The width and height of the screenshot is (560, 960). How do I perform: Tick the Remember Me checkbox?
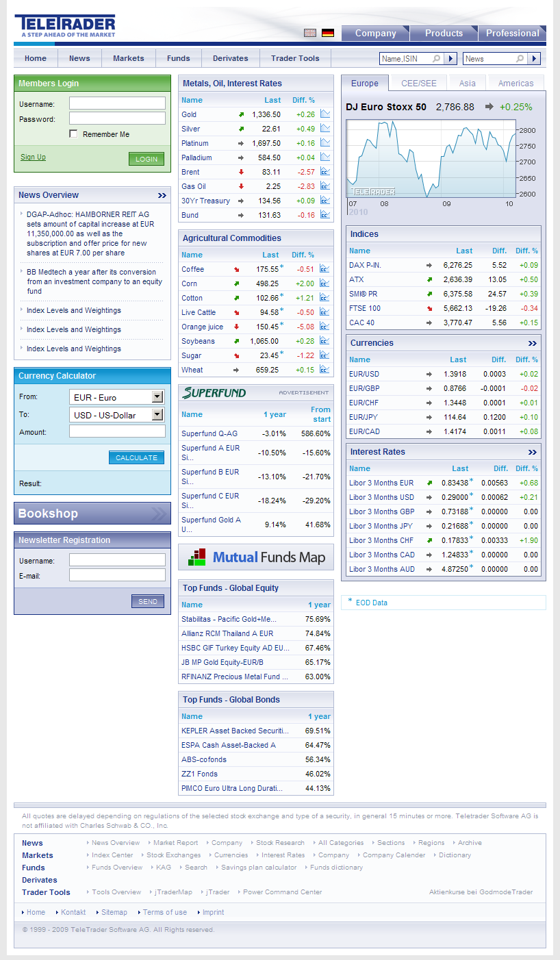(x=73, y=134)
